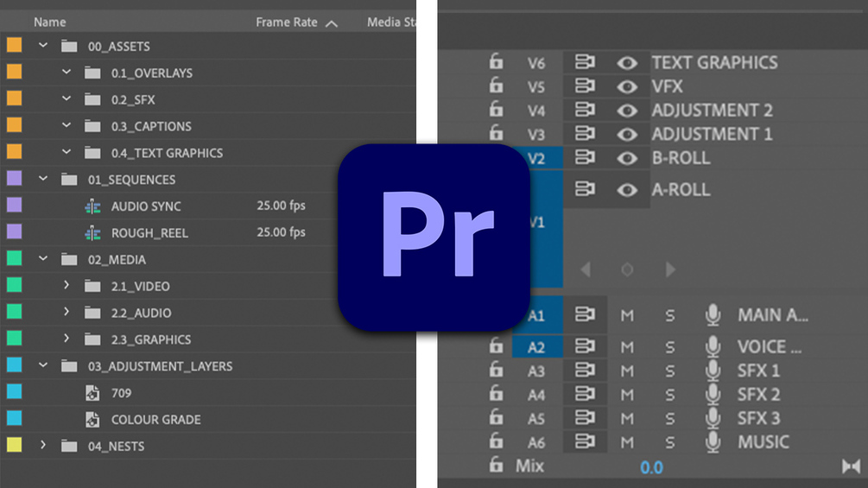
Task: Solo the SFX 2 track
Action: 670,395
